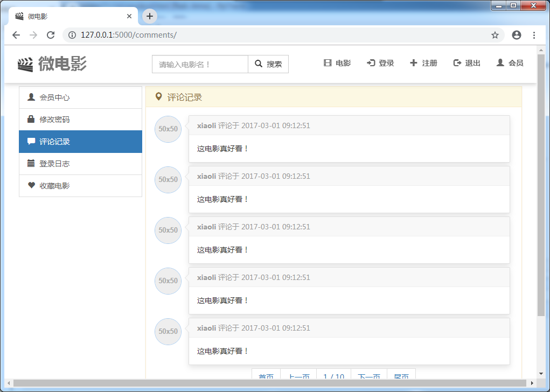Screen dimensions: 550x392
Task: Open the Chrome three-dot menu
Action: click(534, 35)
